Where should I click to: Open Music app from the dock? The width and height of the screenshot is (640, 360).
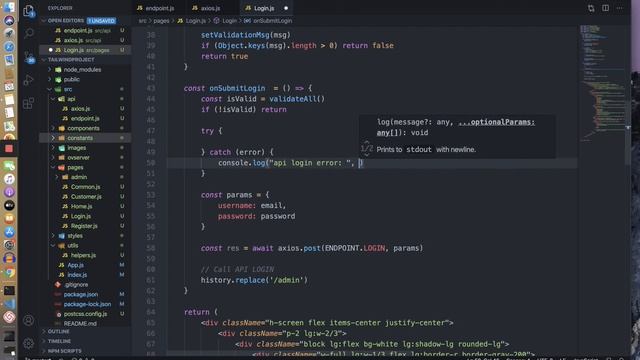pos(9,179)
